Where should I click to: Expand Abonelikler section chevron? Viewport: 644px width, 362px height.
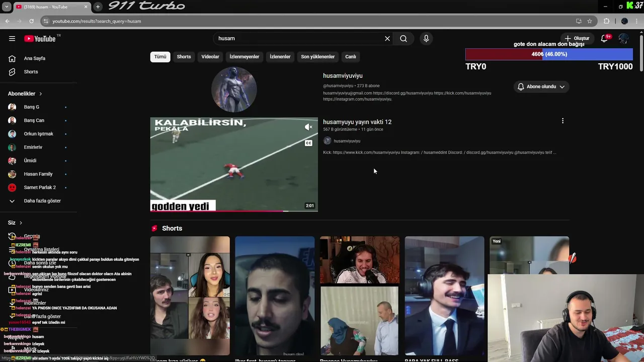pos(41,94)
